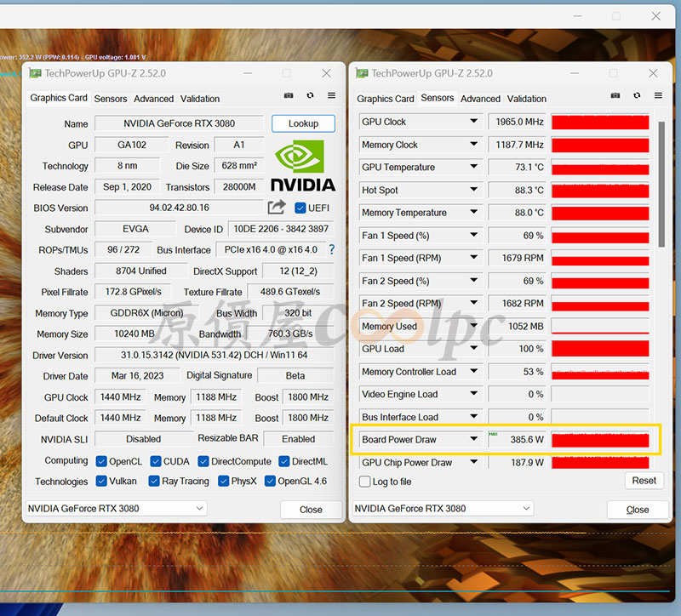Open the Board Power Draw dropdown arrow
The height and width of the screenshot is (616, 681).
click(x=474, y=439)
